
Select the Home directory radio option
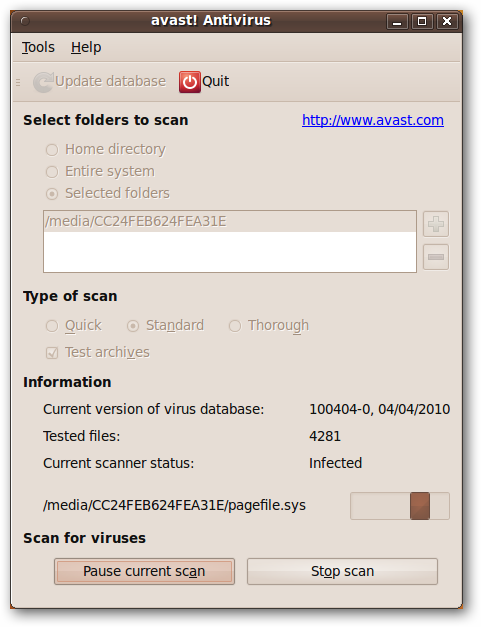tap(52, 150)
